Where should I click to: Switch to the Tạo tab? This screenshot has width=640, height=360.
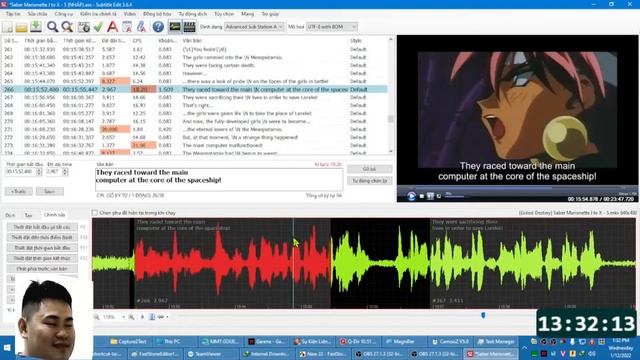click(29, 215)
